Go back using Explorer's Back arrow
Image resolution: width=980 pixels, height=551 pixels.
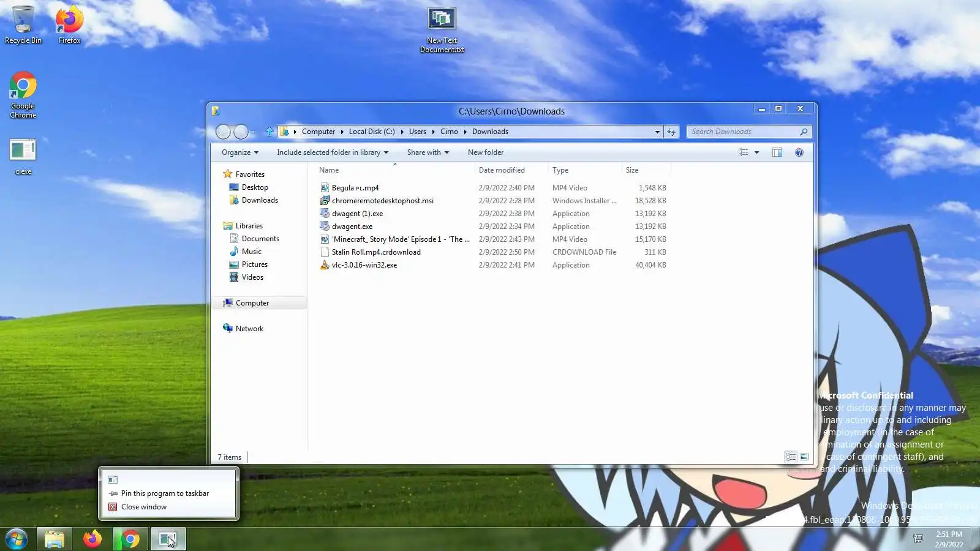(x=224, y=132)
